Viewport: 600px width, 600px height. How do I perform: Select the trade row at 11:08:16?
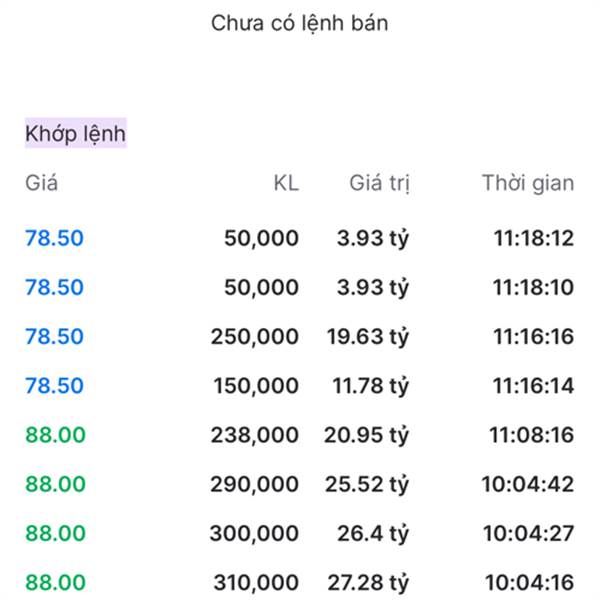300,435
